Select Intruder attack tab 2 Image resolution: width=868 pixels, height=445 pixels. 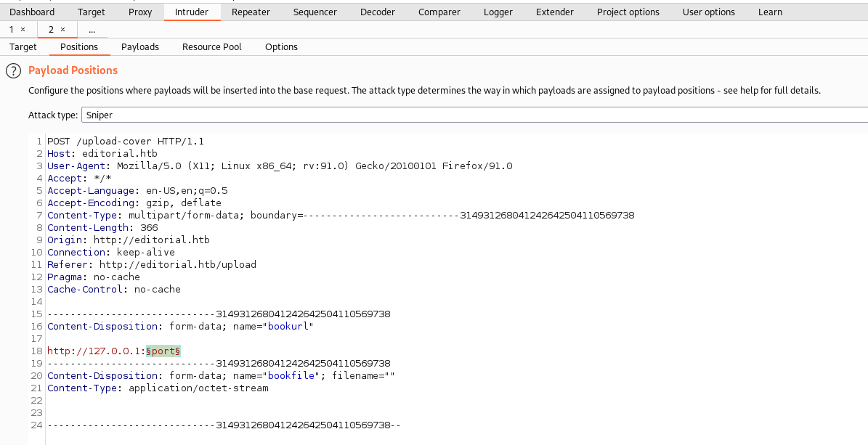coord(51,29)
